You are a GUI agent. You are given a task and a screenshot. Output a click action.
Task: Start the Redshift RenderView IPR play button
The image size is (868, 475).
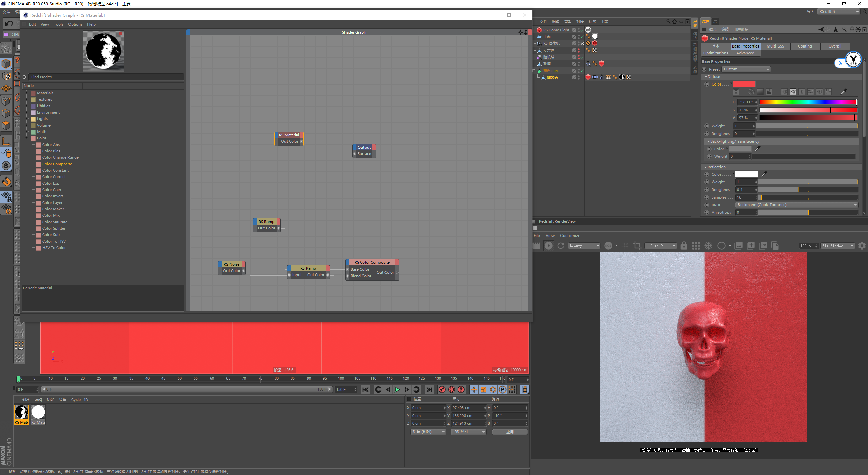coord(548,246)
